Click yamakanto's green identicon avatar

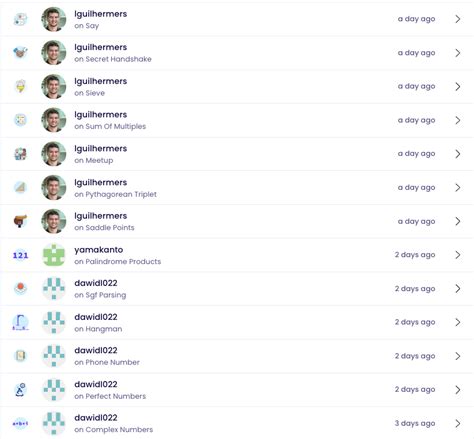(54, 255)
